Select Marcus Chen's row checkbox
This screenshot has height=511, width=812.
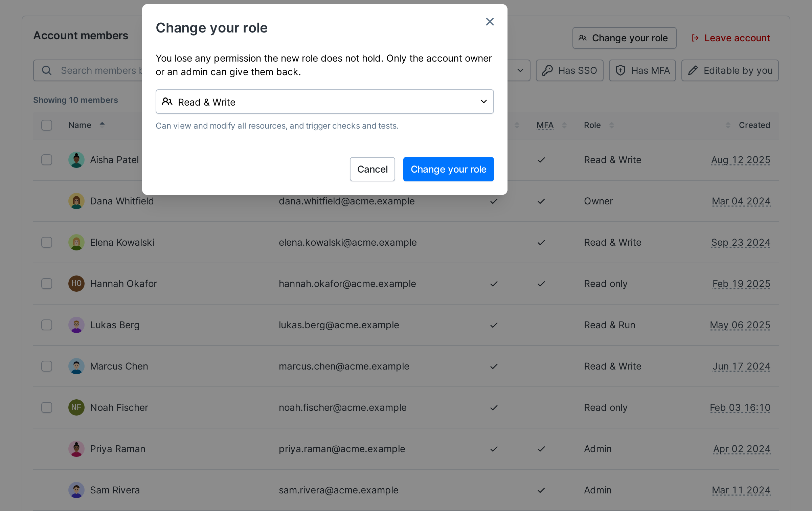47,366
